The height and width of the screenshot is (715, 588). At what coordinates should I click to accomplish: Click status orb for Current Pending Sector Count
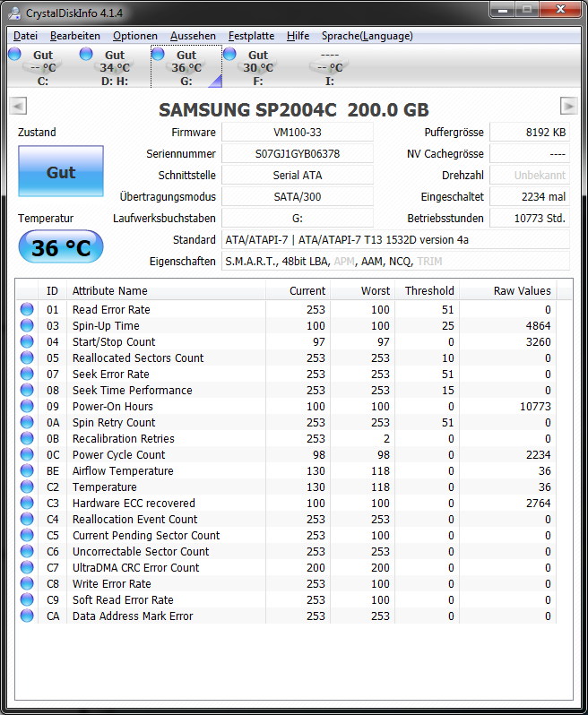coord(27,535)
